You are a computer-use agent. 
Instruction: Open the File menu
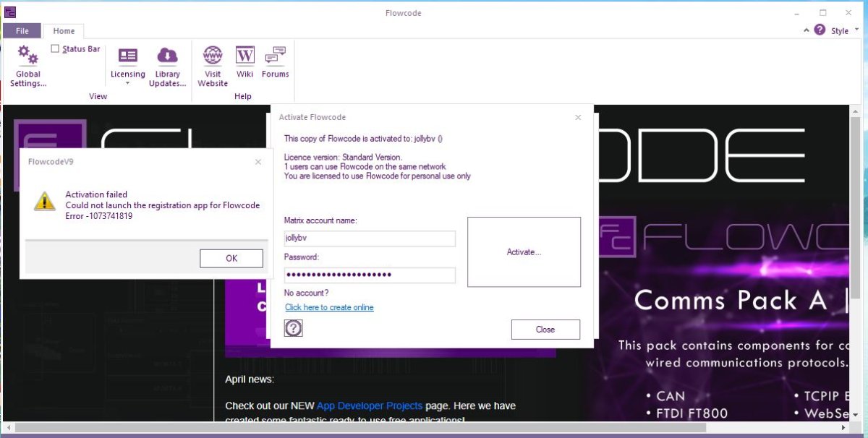22,30
